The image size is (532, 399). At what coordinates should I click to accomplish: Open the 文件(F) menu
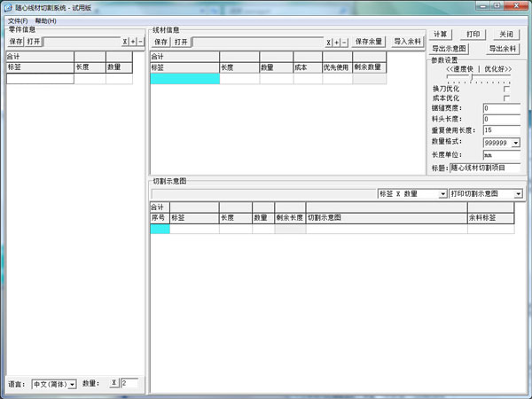pos(18,21)
